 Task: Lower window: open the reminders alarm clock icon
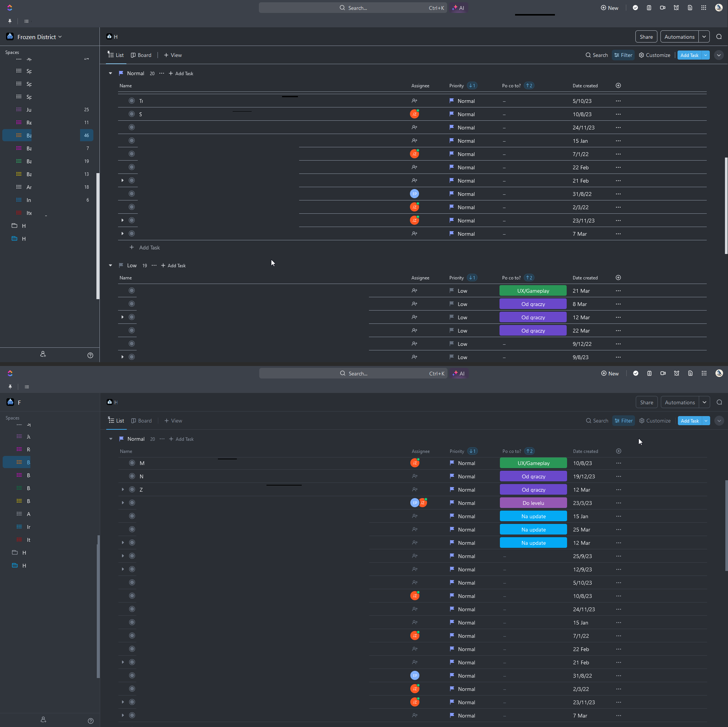[x=677, y=373]
